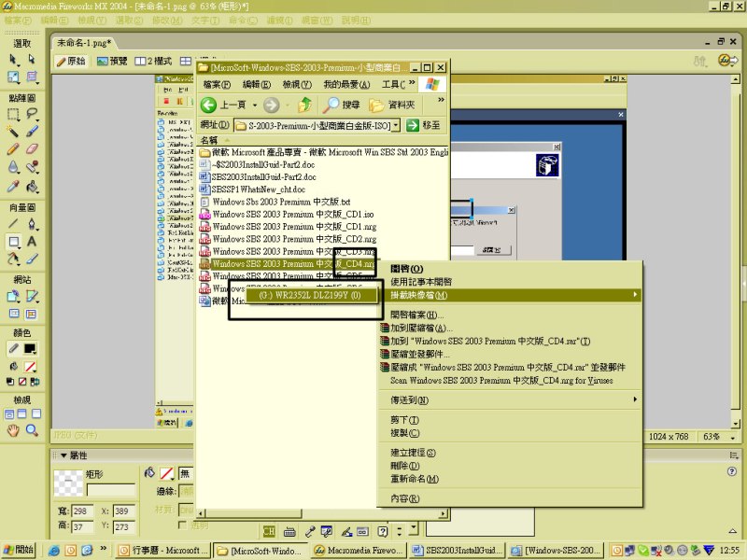The image size is (747, 560).
Task: Choose the Zoom magnifier tool
Action: pos(32,430)
